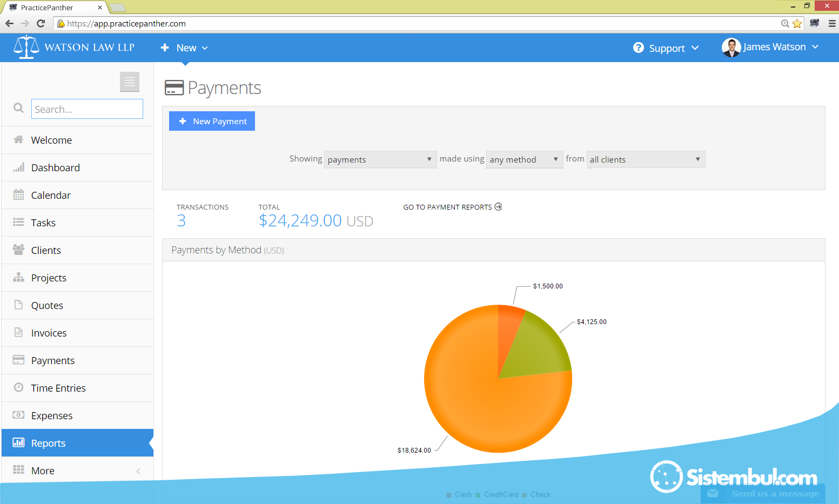This screenshot has width=839, height=504.
Task: Open the 'all clients' dropdown
Action: click(646, 159)
